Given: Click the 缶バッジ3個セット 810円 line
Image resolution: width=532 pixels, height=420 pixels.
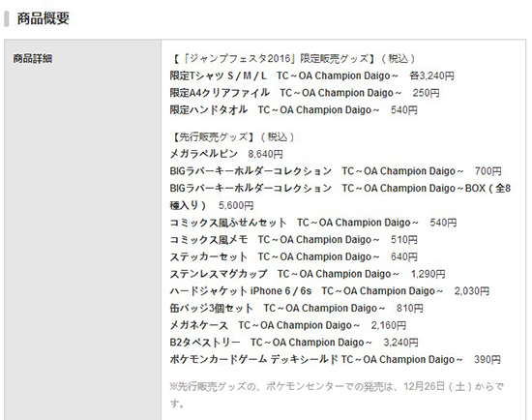Looking at the screenshot, I should coord(297,308).
